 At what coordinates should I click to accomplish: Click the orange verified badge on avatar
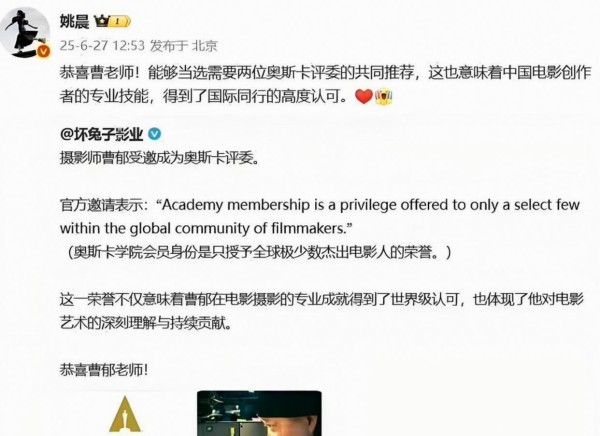pyautogui.click(x=43, y=51)
